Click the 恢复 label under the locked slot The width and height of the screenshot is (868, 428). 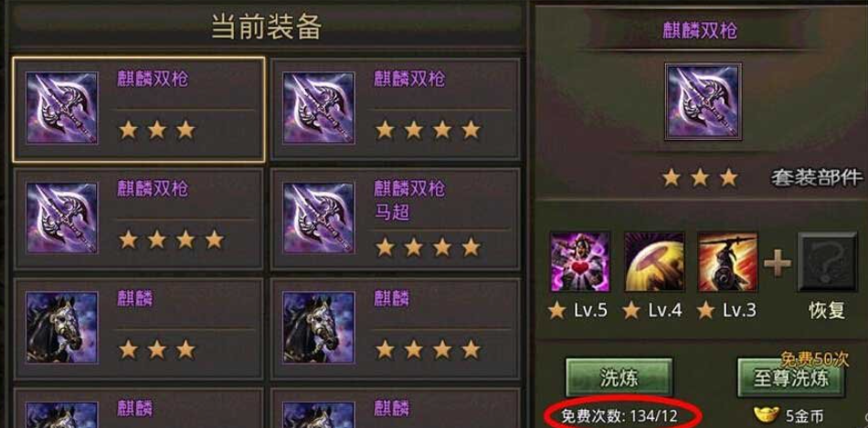click(827, 311)
